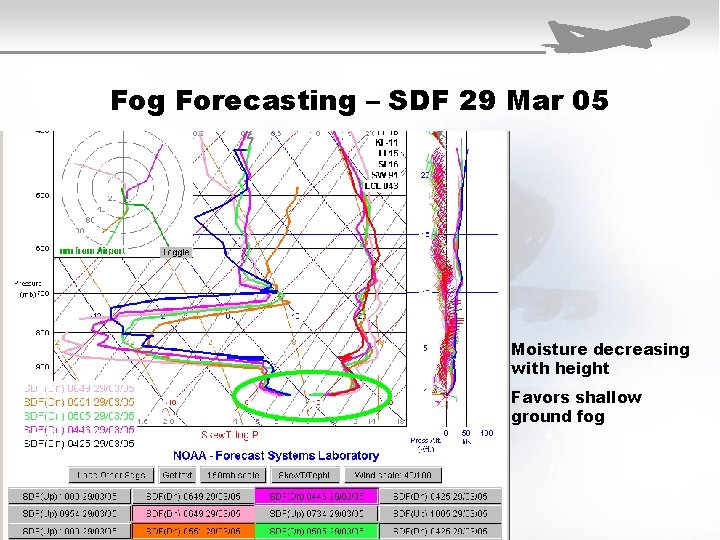Click the SkewT log P axis label
Screen dimensions: 720x540
click(230, 435)
